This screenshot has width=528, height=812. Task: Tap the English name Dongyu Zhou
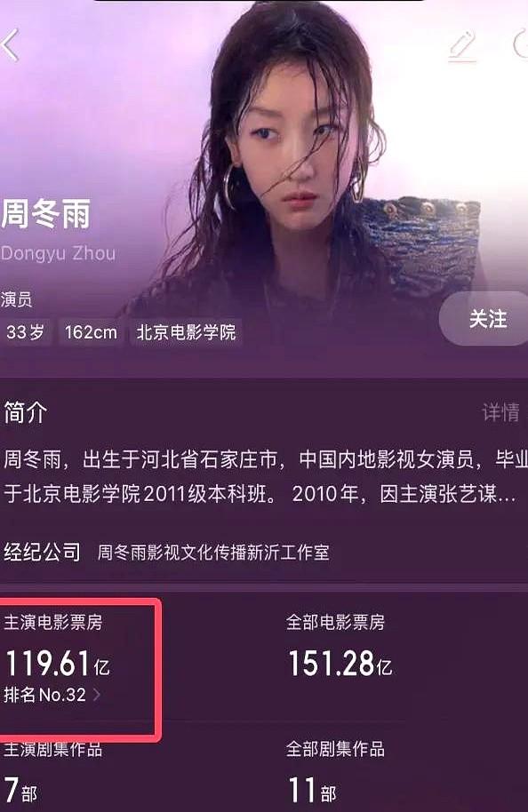coord(58,253)
